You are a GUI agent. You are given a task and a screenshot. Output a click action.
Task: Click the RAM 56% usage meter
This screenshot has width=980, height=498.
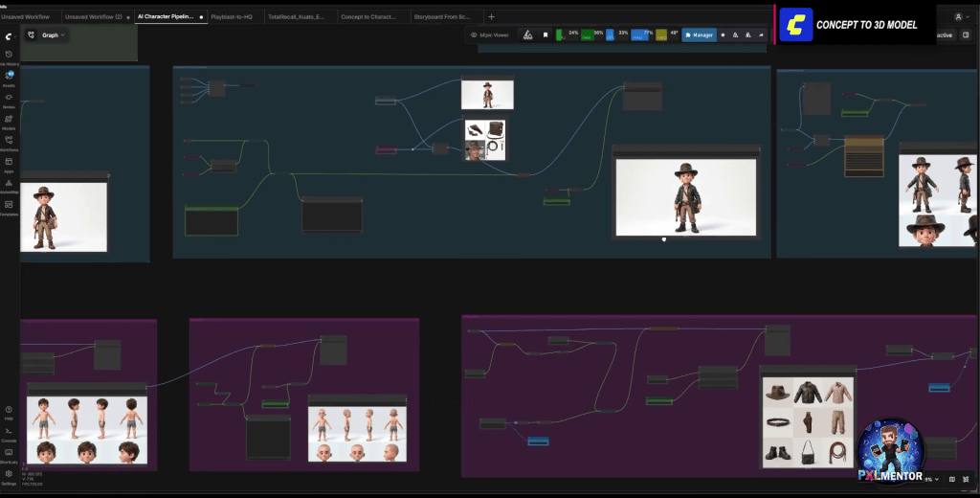click(x=591, y=35)
